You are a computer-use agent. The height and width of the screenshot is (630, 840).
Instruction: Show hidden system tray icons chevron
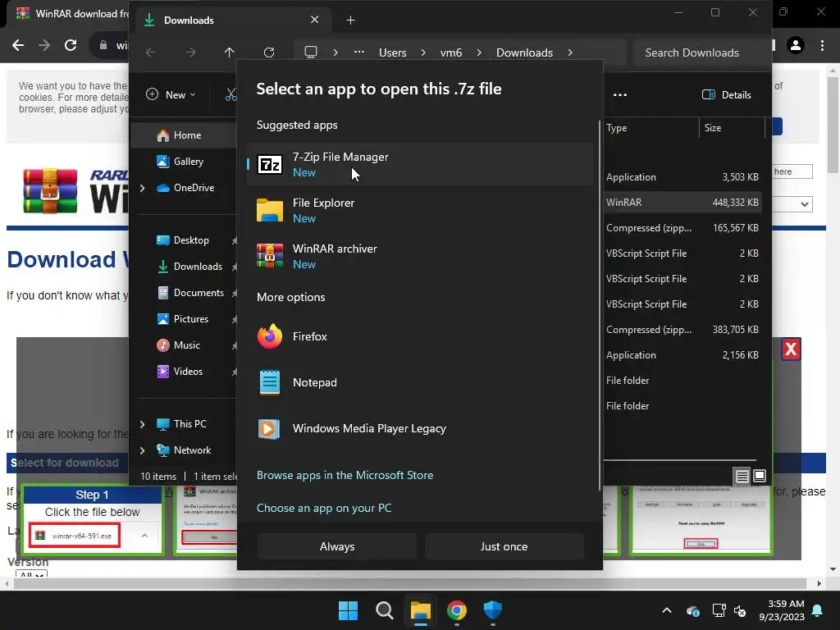pyautogui.click(x=666, y=610)
